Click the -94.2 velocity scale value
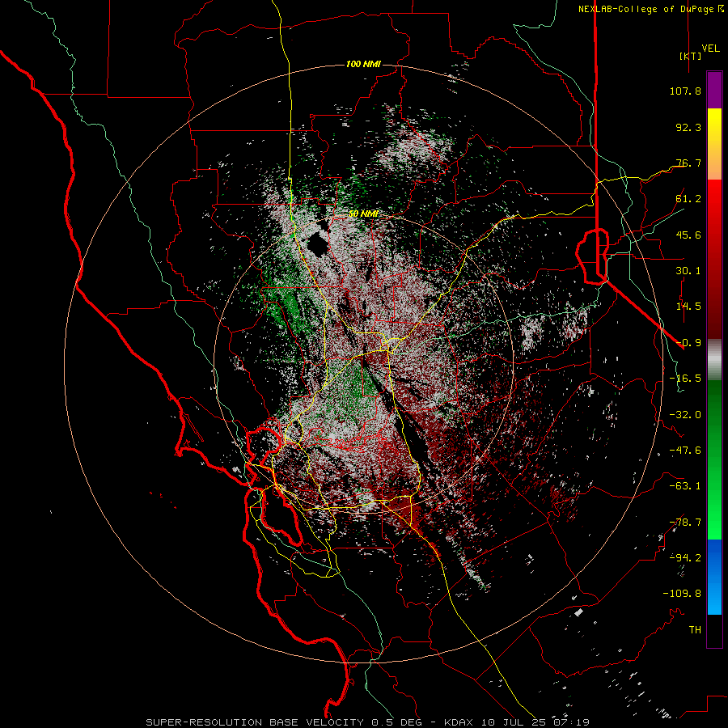728x728 pixels. 685,557
